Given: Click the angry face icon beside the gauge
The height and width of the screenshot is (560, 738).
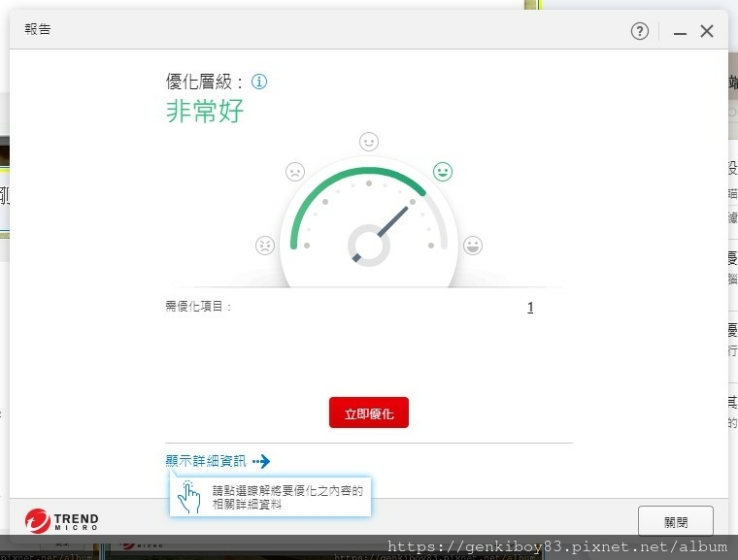Looking at the screenshot, I should tap(265, 246).
